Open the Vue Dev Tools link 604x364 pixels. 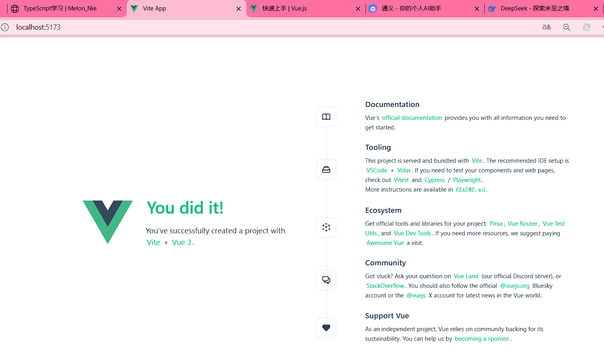413,233
